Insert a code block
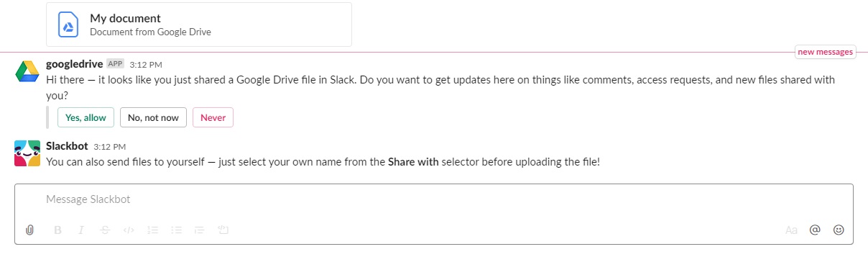Image resolution: width=868 pixels, height=262 pixels. pos(223,230)
